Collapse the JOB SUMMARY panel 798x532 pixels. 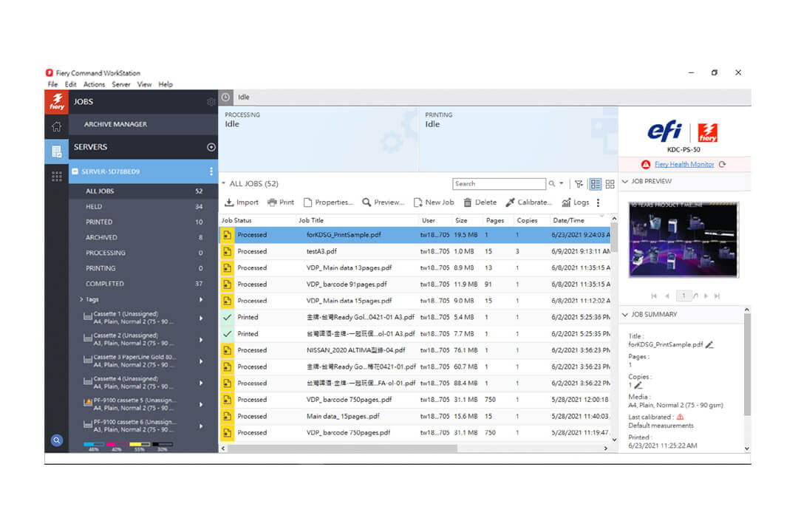click(625, 315)
